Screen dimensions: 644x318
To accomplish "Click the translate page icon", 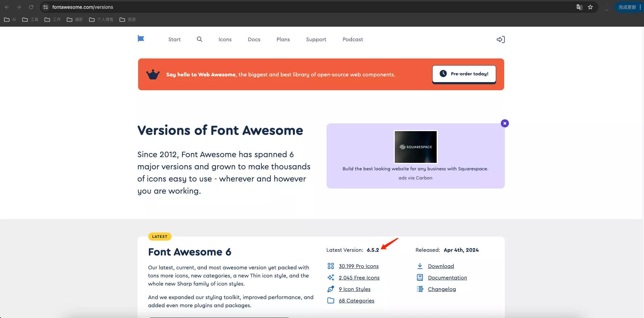I will (579, 7).
